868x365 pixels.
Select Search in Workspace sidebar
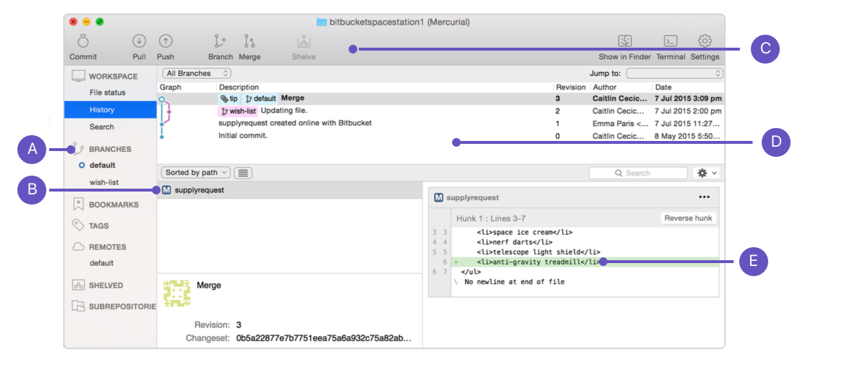point(101,126)
